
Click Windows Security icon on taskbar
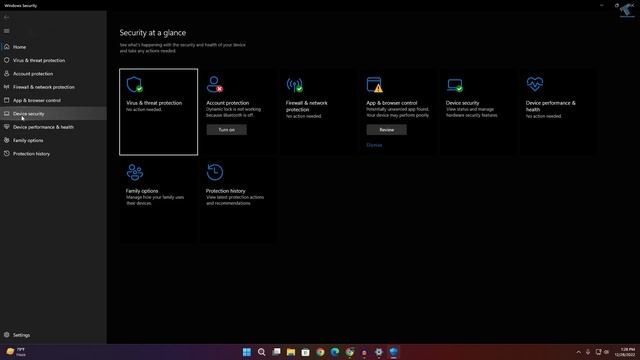(393, 352)
